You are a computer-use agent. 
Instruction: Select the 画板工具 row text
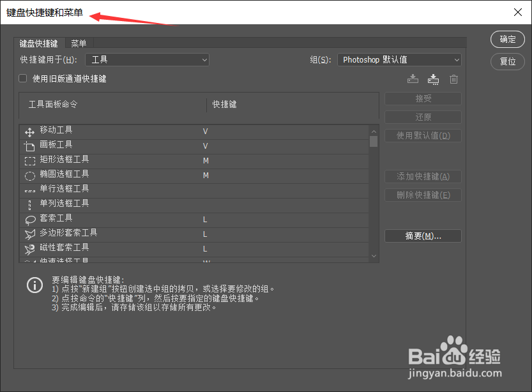pos(56,144)
